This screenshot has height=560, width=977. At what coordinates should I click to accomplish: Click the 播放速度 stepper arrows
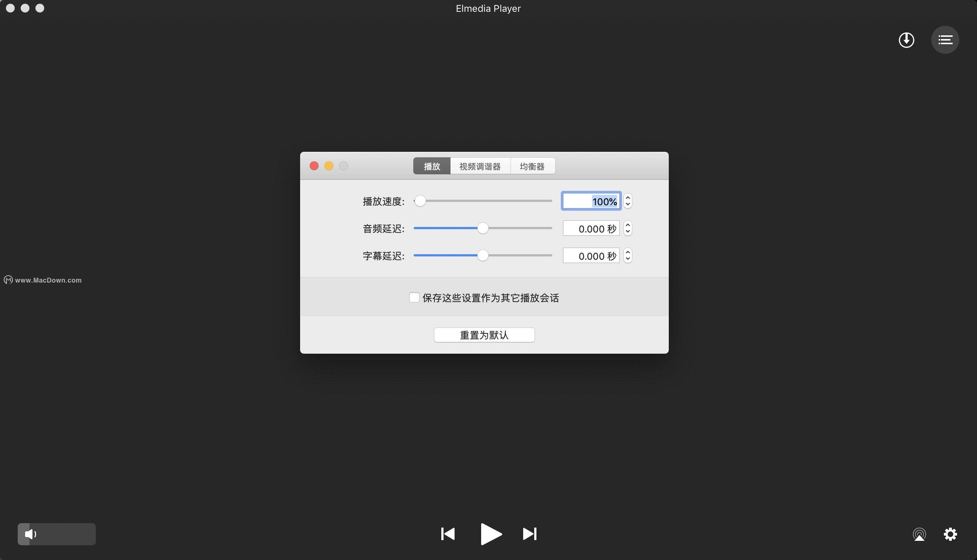(627, 201)
